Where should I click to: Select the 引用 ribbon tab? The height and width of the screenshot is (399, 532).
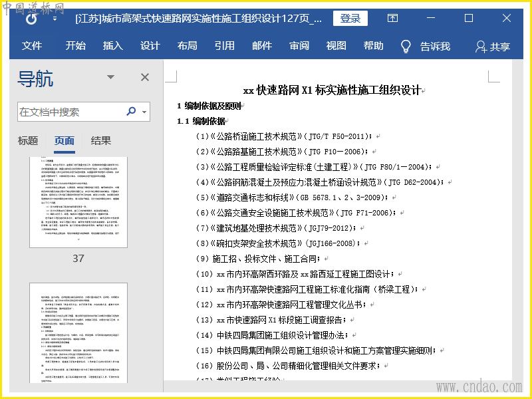point(224,46)
